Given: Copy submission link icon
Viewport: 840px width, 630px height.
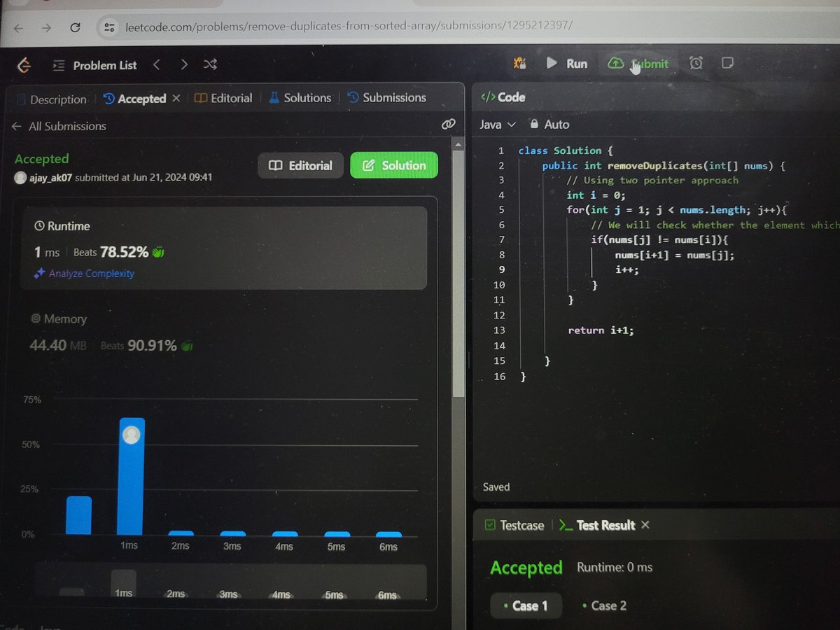Looking at the screenshot, I should [448, 125].
